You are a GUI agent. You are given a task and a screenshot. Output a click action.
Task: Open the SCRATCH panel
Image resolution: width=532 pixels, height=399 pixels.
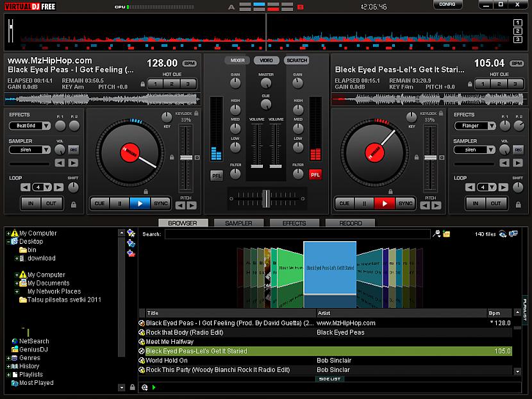[x=297, y=60]
